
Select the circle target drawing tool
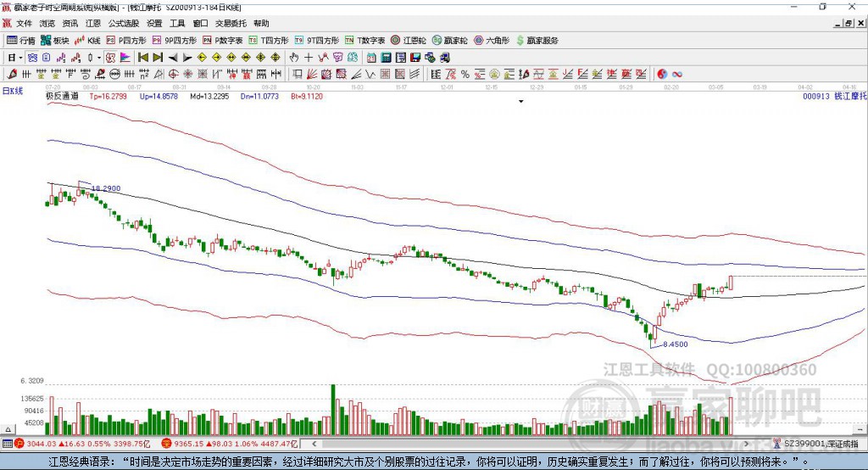(x=173, y=75)
